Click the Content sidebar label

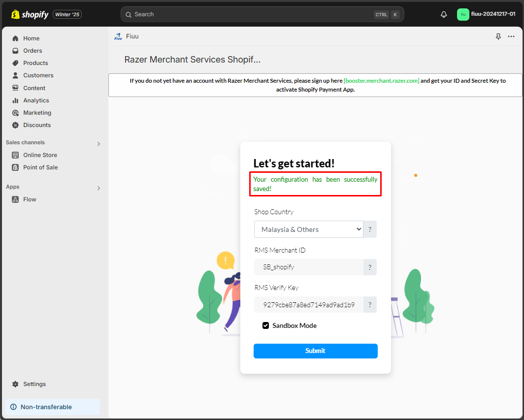34,88
